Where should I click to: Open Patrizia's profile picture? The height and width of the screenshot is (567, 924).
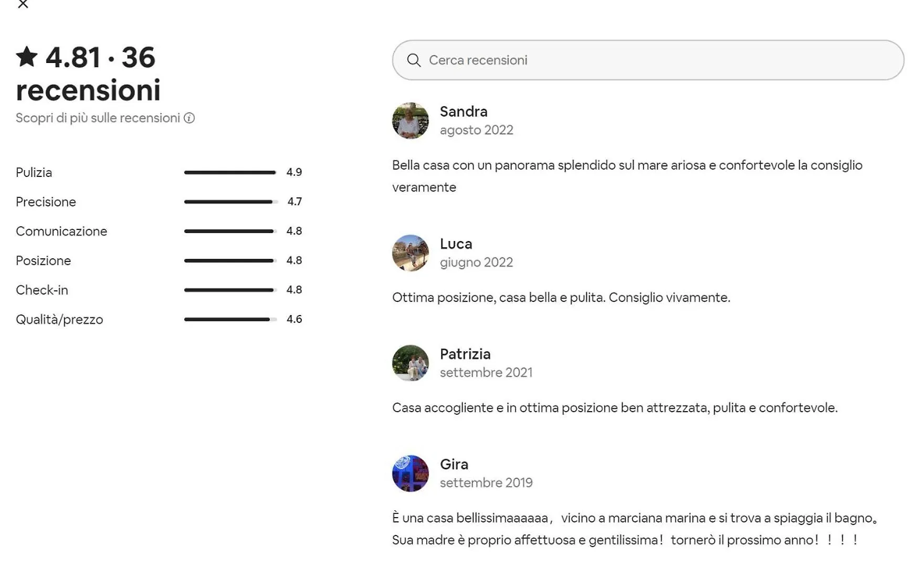tap(411, 363)
